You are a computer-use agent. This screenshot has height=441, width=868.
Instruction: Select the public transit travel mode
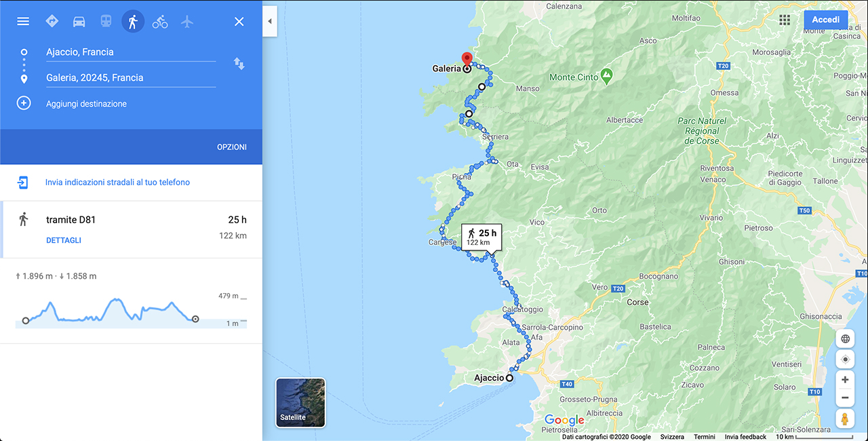(x=106, y=21)
